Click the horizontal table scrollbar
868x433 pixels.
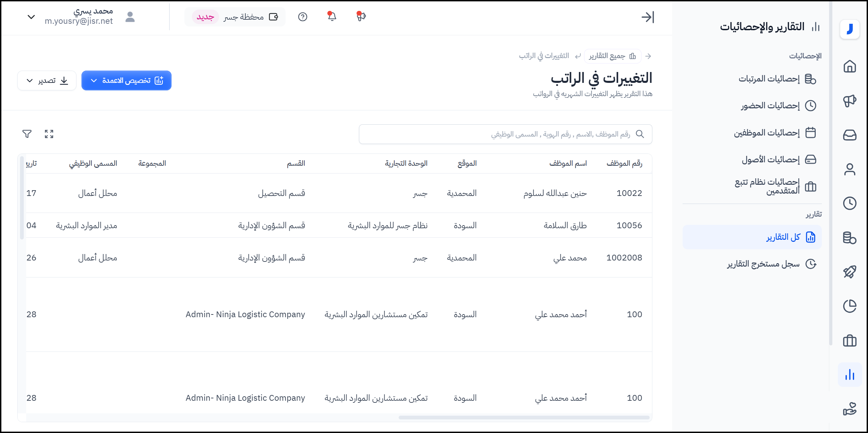524,417
